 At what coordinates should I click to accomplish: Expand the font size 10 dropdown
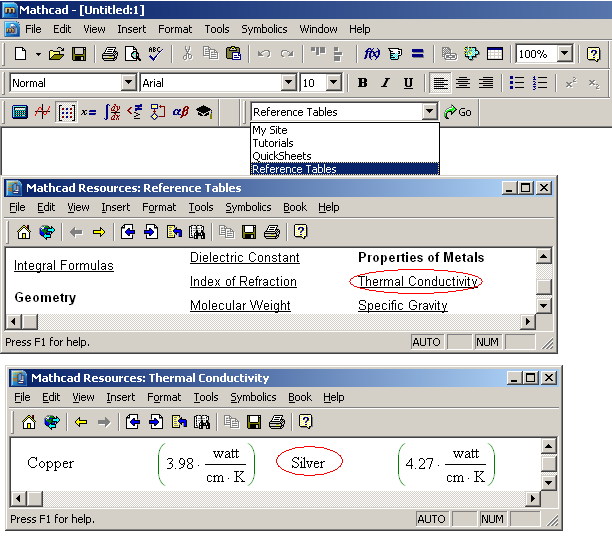(x=334, y=82)
